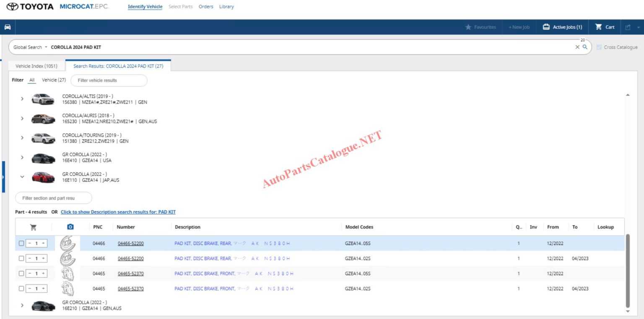The width and height of the screenshot is (644, 319).
Task: Click the cart icon above the parts checkboxes
Action: (x=34, y=226)
